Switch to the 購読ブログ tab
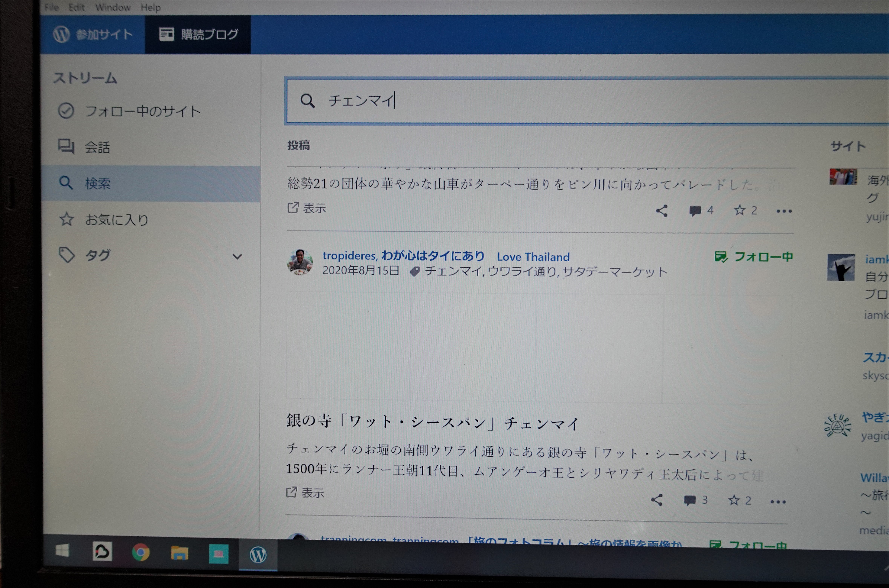Screen dimensions: 889x588 (x=198, y=34)
